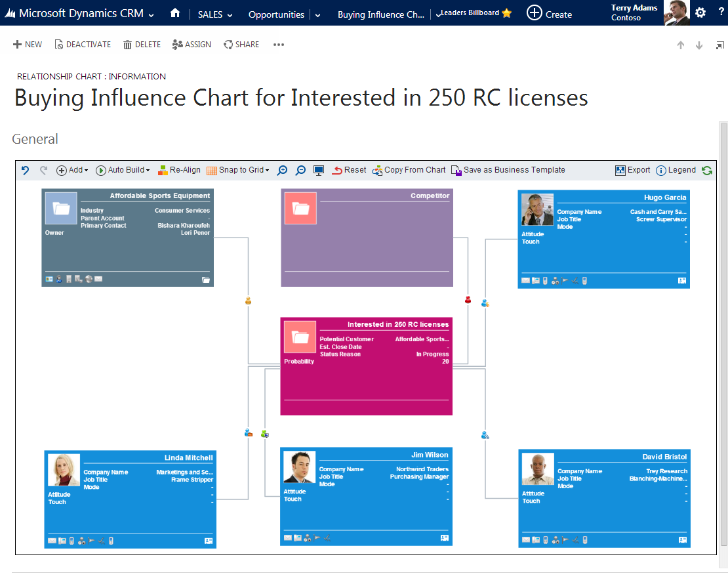The height and width of the screenshot is (586, 728).
Task: Click Save as Business Template
Action: [508, 171]
